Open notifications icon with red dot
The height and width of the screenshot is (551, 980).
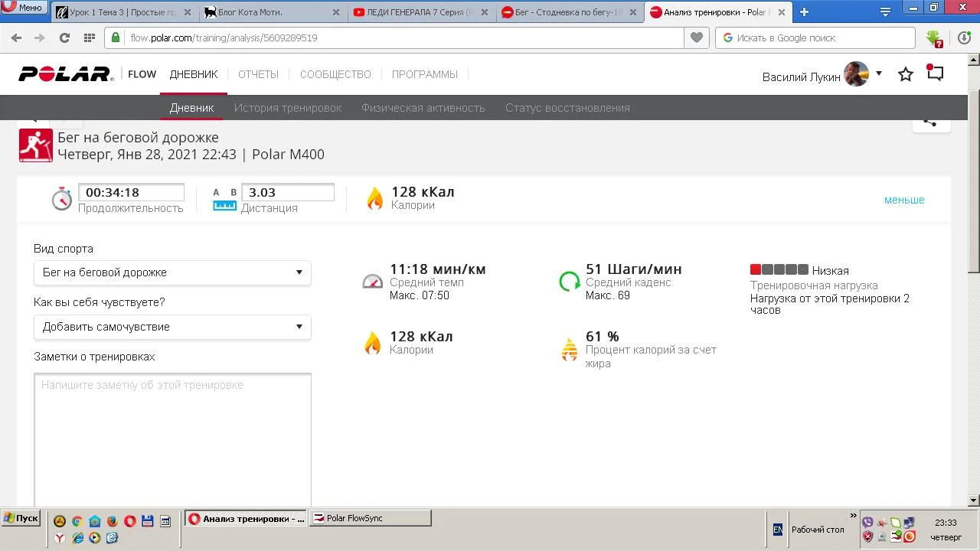point(935,73)
